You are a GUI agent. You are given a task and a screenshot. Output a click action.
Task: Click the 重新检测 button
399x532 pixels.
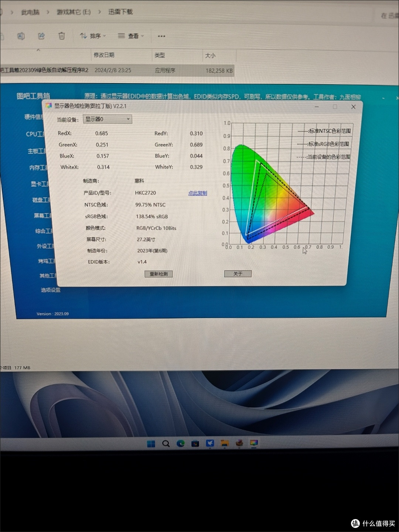[158, 274]
